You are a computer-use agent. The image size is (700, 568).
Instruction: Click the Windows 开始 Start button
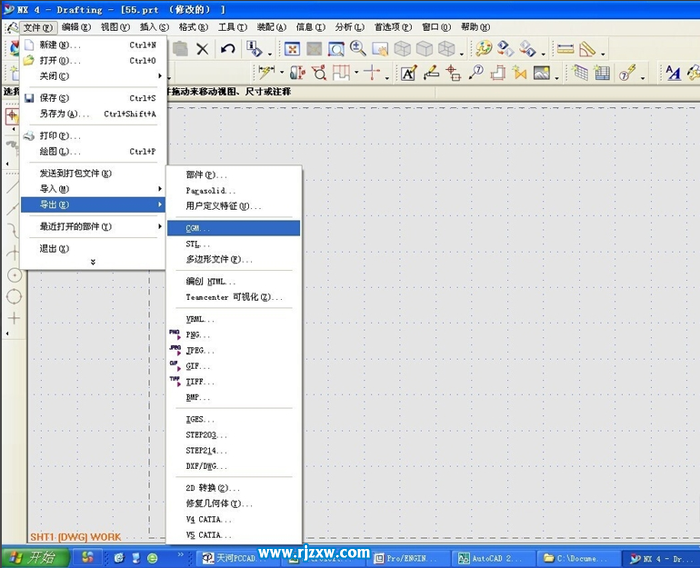(x=36, y=557)
